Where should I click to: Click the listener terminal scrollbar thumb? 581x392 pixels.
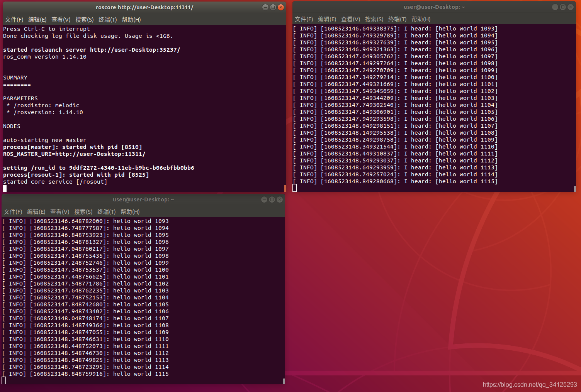pos(575,189)
